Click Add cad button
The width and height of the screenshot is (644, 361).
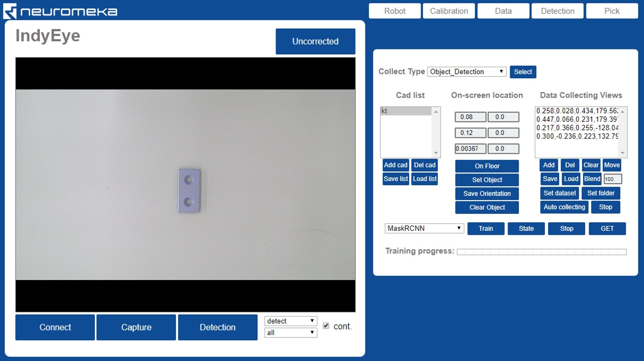click(x=396, y=165)
